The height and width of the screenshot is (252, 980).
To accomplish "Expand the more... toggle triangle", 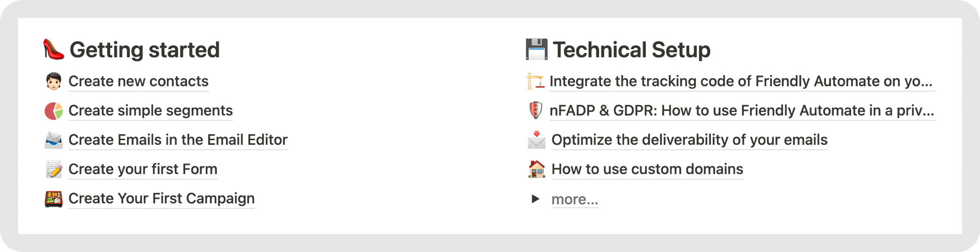I will (535, 199).
